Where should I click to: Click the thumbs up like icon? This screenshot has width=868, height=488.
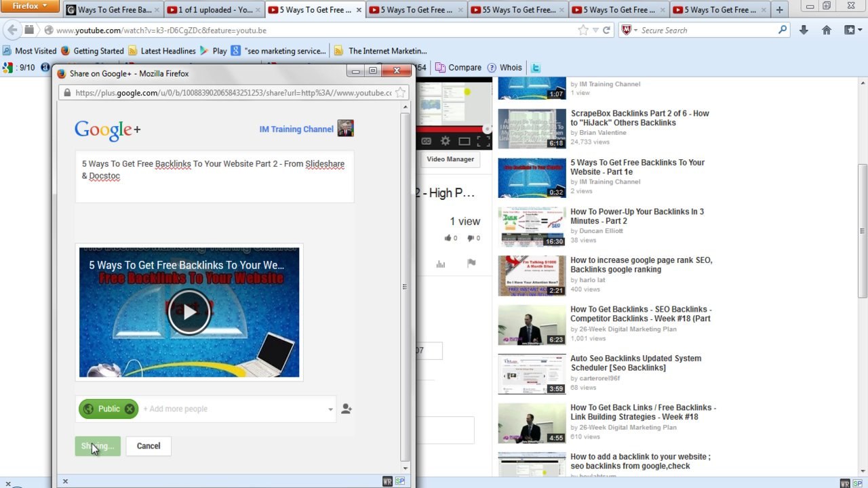click(x=448, y=238)
